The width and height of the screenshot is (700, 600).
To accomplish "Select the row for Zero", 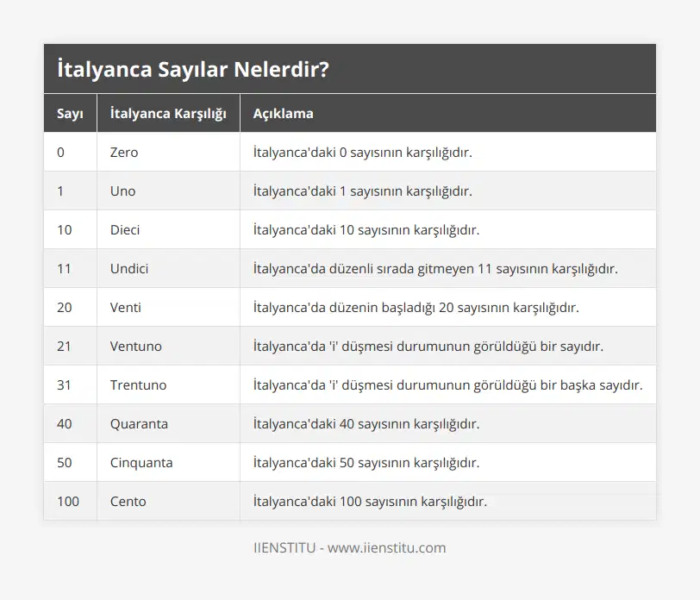I will (x=123, y=152).
